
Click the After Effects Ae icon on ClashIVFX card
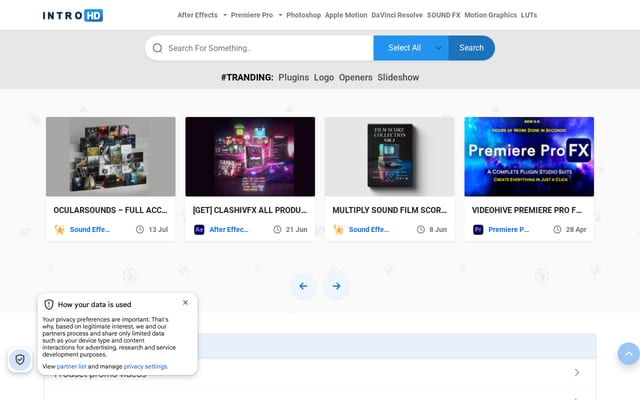[x=199, y=229]
